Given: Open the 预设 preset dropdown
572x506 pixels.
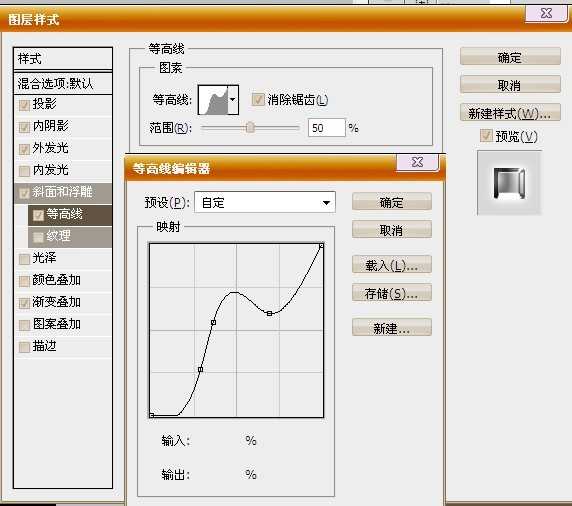Looking at the screenshot, I should click(265, 202).
